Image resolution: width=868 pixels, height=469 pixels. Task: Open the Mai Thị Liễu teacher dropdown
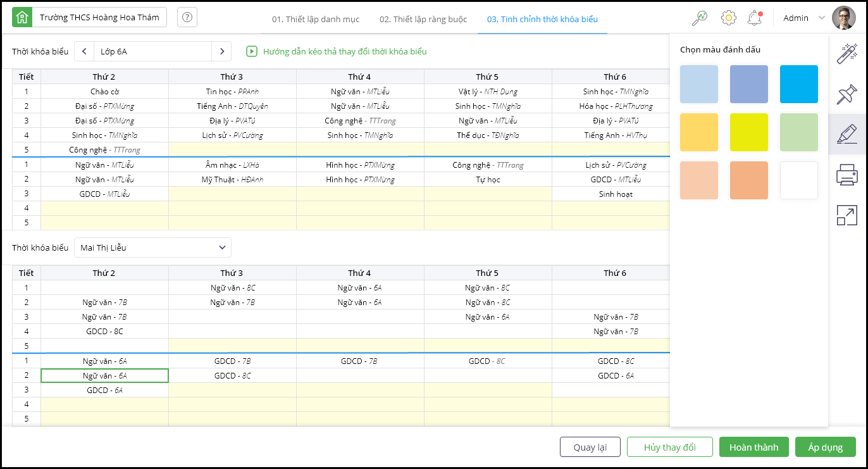click(x=152, y=247)
